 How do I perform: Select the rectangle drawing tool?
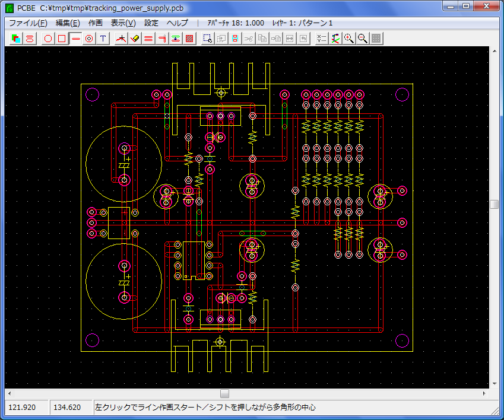[62, 39]
